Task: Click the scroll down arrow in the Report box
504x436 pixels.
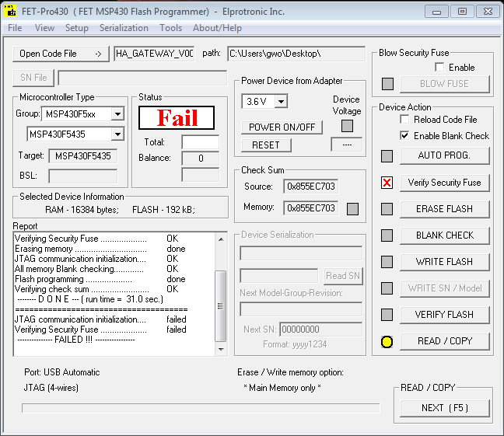Action: point(221,349)
